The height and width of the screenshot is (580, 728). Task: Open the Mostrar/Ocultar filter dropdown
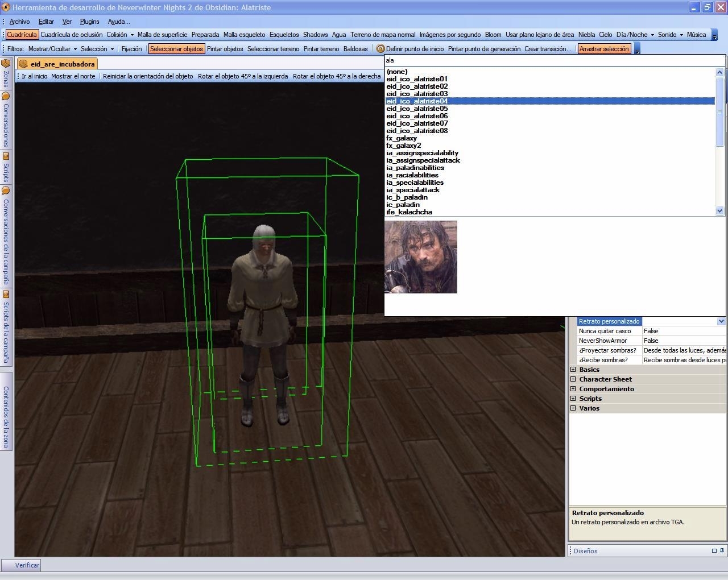tap(52, 49)
